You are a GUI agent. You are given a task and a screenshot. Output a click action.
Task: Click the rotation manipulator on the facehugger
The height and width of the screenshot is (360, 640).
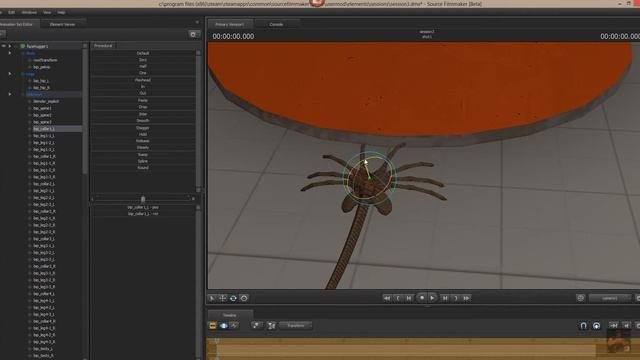coord(369,178)
